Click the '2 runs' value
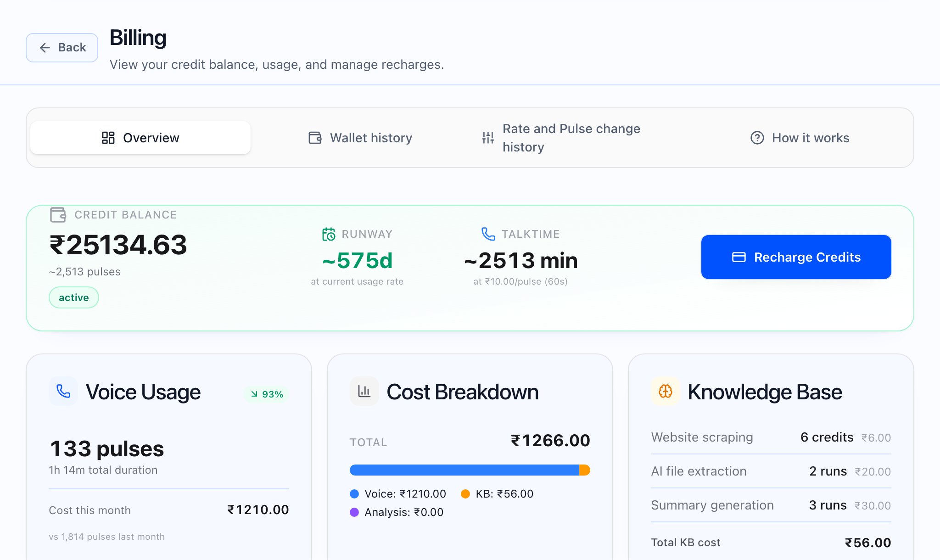This screenshot has width=940, height=560. [828, 471]
